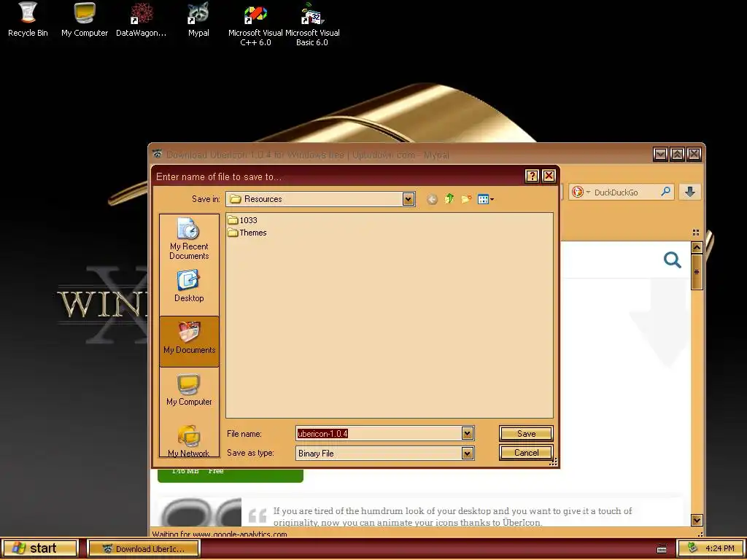The width and height of the screenshot is (747, 560).
Task: Select the DataWagon desktop shortcut
Action: [x=141, y=20]
